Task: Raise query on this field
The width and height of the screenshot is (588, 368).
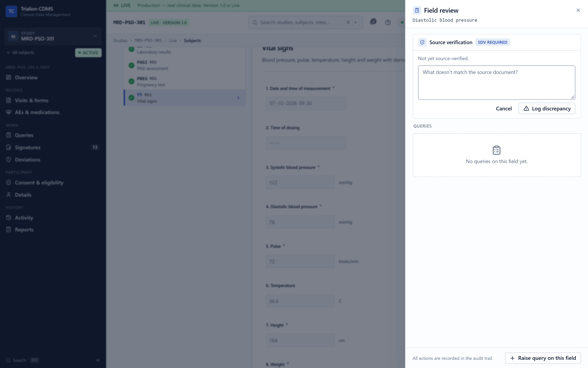Action: tap(543, 358)
